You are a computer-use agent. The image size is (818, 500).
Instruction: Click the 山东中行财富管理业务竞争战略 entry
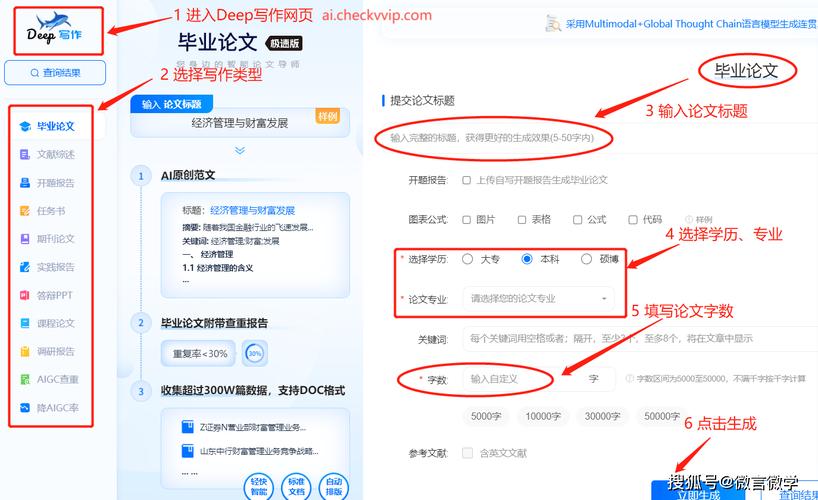(259, 451)
